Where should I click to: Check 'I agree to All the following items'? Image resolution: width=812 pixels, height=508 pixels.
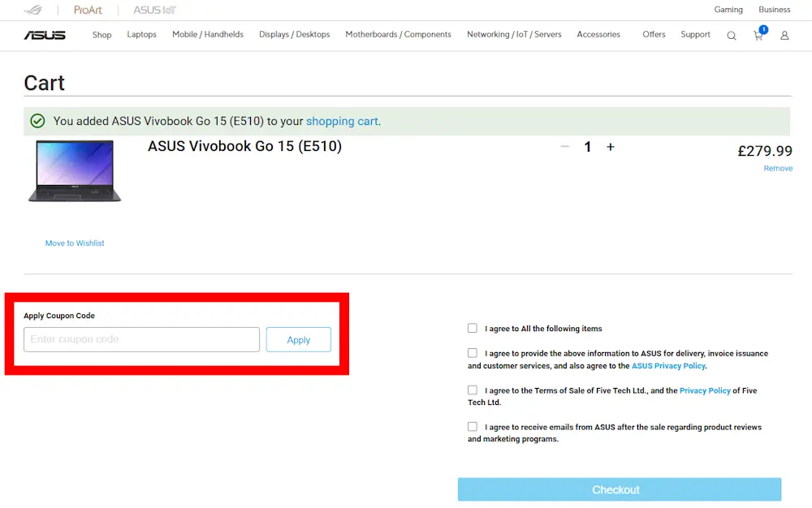(x=473, y=328)
